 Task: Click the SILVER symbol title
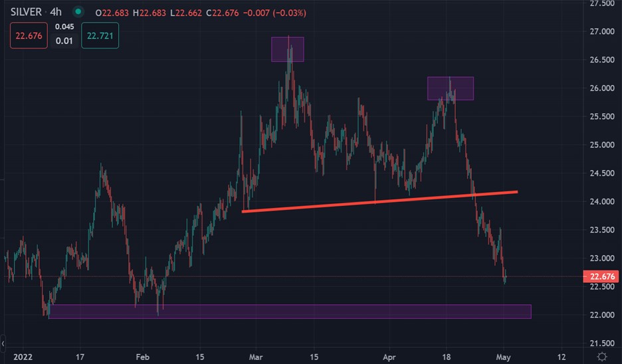(x=26, y=13)
